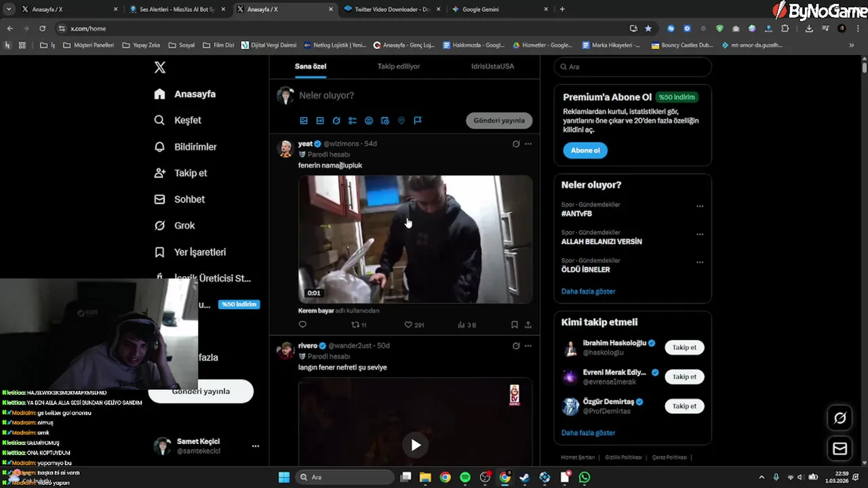This screenshot has height=488, width=868.
Task: Reply to yeat's post
Action: (x=302, y=325)
